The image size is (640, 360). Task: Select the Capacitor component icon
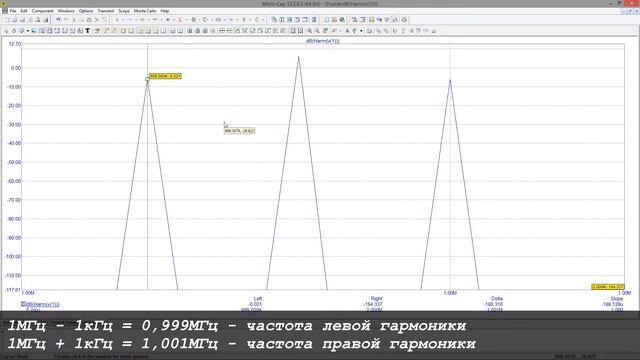(142, 20)
